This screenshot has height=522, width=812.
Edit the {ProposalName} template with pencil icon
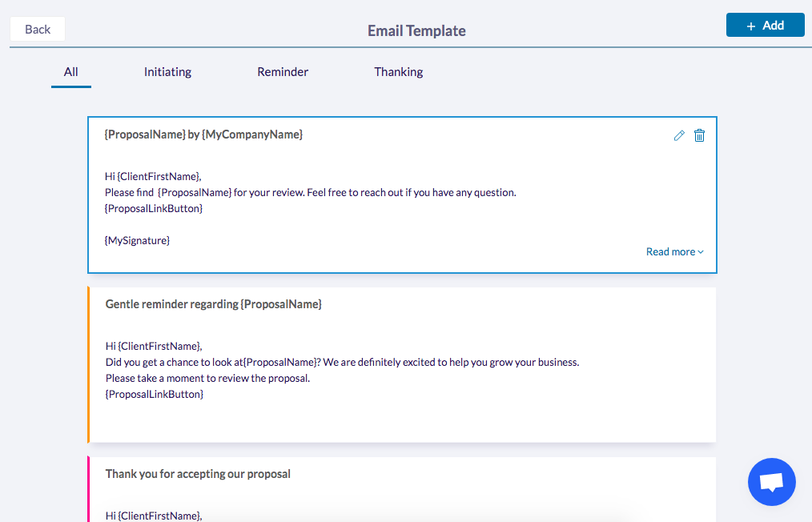(x=679, y=135)
